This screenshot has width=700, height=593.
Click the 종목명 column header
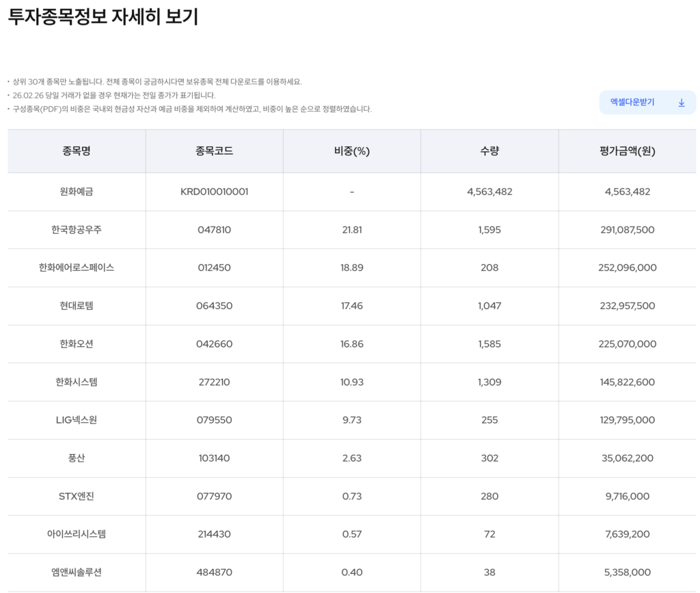[x=77, y=151]
